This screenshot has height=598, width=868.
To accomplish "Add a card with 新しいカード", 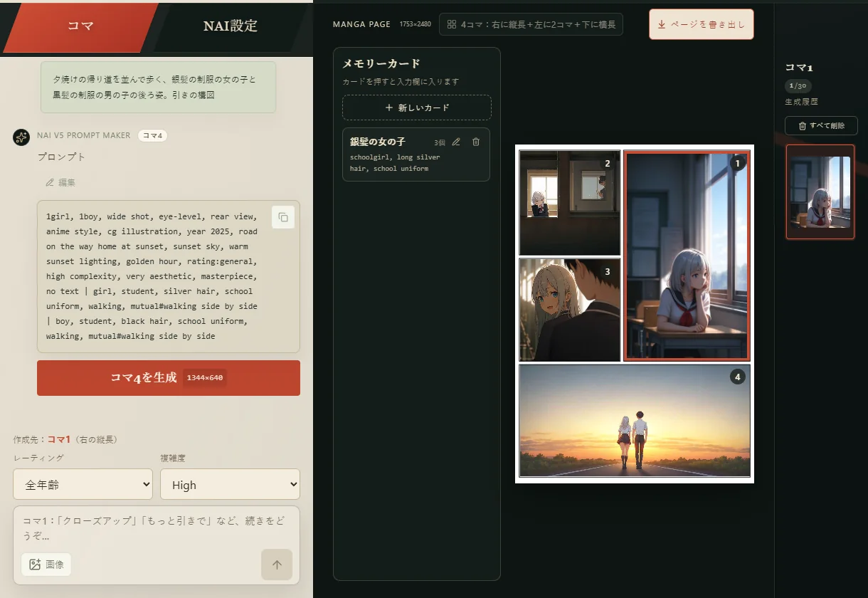I will point(417,107).
